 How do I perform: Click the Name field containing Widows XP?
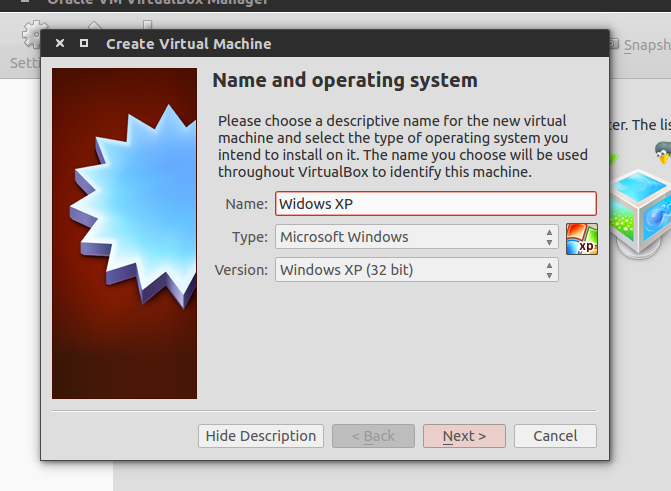(436, 203)
